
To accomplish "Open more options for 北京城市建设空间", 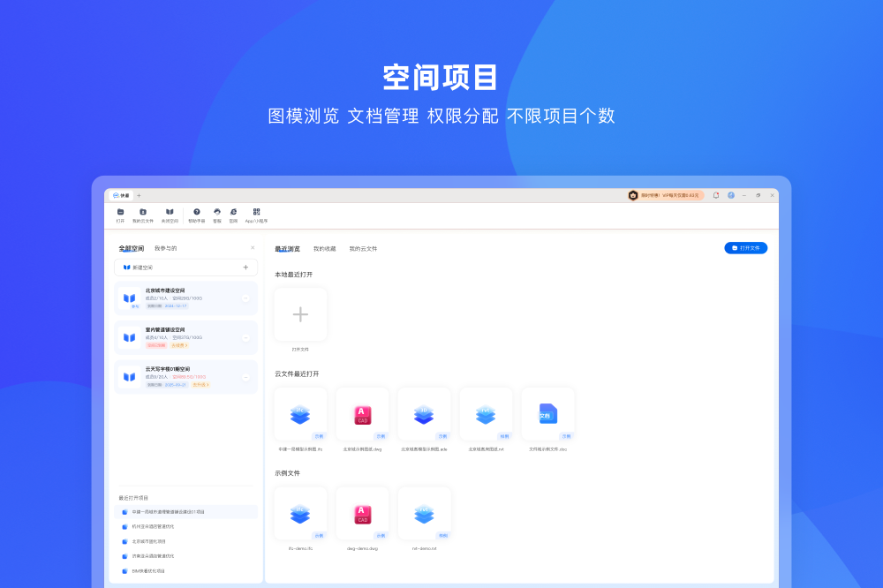I will pos(245,298).
